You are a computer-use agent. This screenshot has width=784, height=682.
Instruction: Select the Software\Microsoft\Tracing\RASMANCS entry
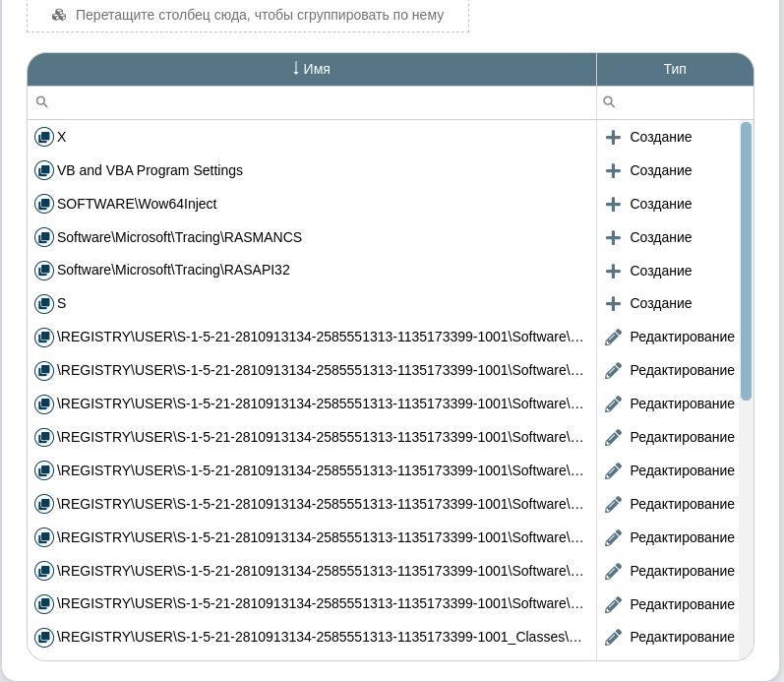179,237
